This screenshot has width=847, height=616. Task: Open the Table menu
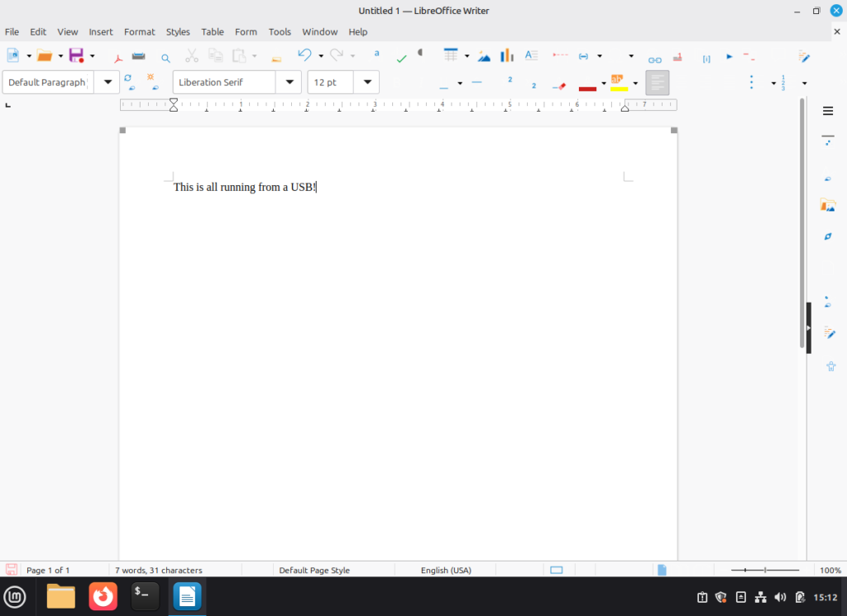213,31
